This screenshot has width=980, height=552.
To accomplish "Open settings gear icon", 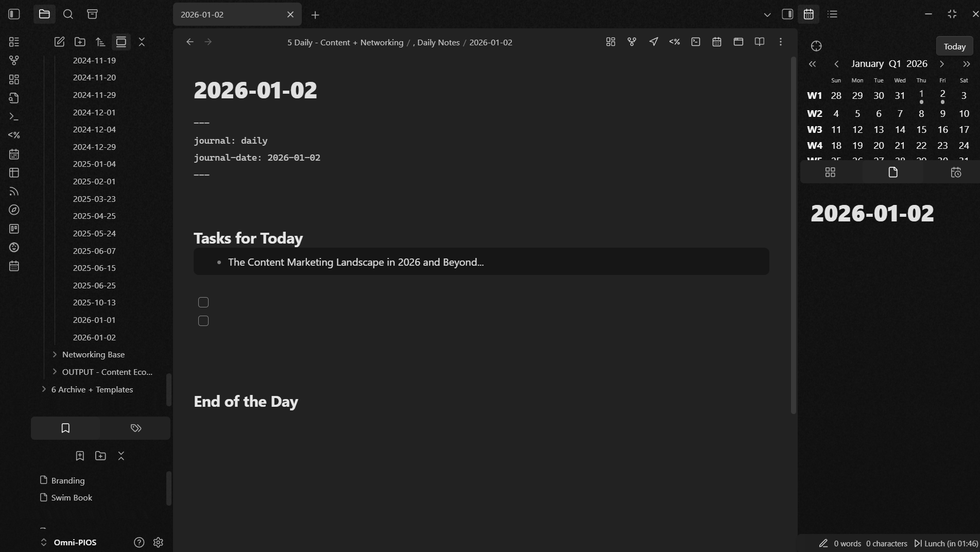I will coord(158,542).
